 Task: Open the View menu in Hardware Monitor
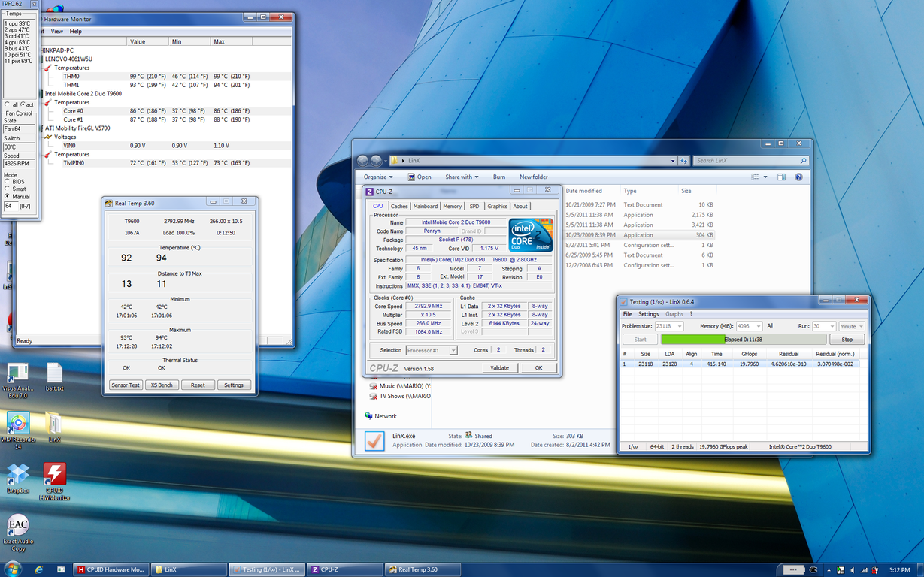point(57,32)
